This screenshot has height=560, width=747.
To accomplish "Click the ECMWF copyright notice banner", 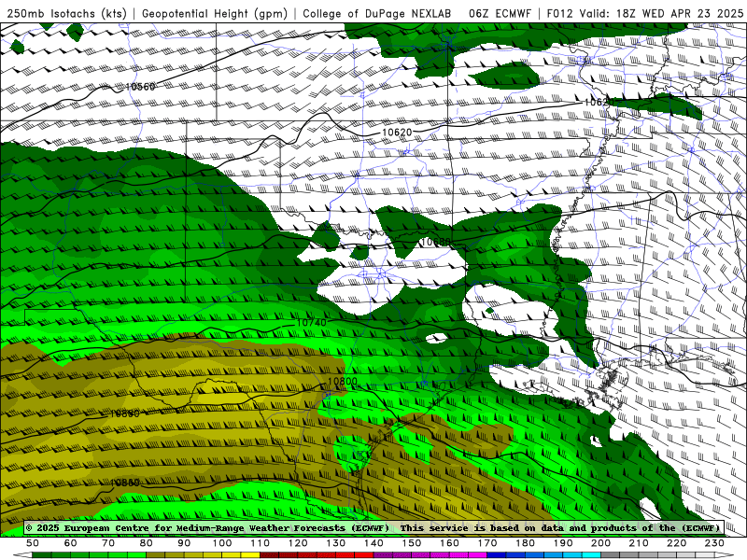I will tap(373, 527).
